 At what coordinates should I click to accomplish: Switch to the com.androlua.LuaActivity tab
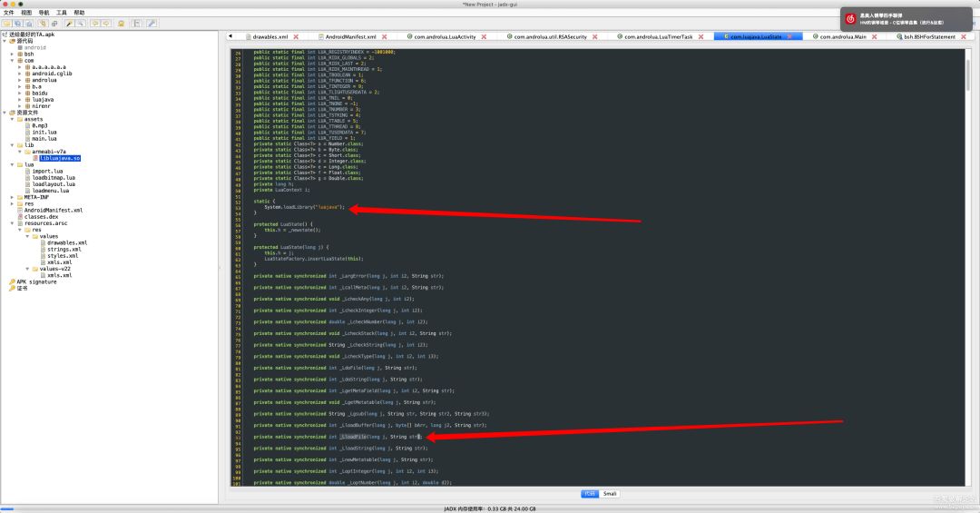[444, 36]
